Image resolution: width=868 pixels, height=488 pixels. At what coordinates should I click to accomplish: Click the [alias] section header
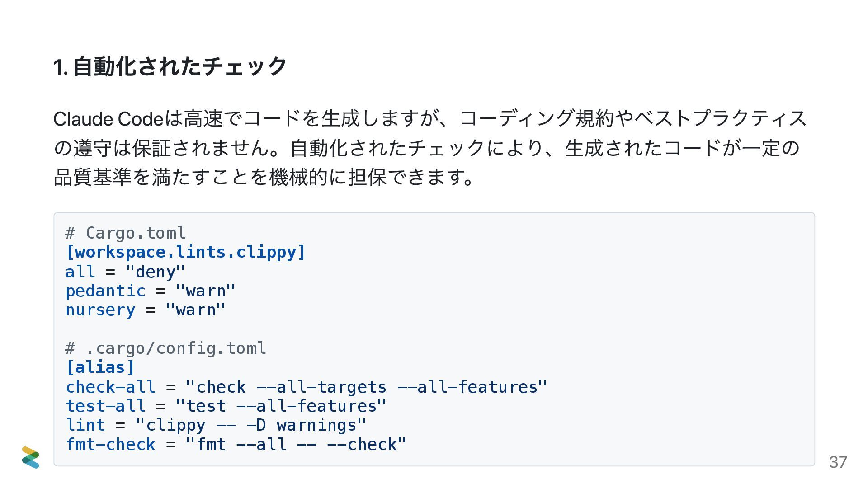pyautogui.click(x=100, y=367)
